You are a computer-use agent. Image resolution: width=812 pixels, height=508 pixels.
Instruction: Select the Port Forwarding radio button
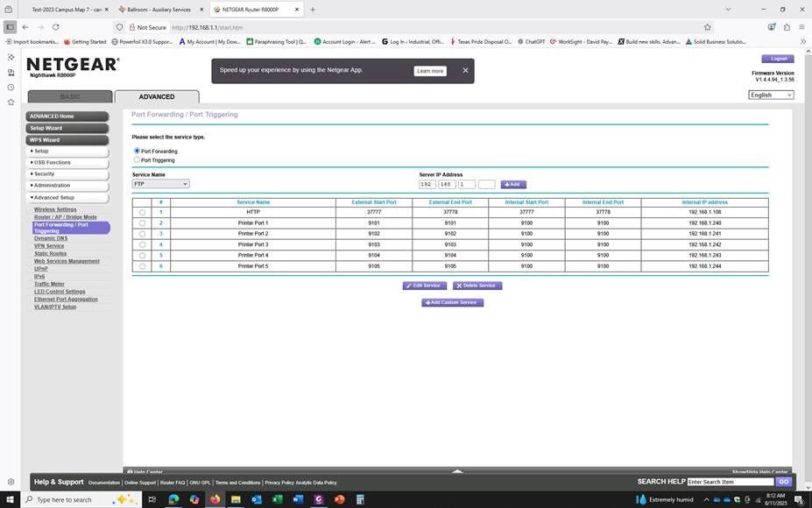point(137,151)
